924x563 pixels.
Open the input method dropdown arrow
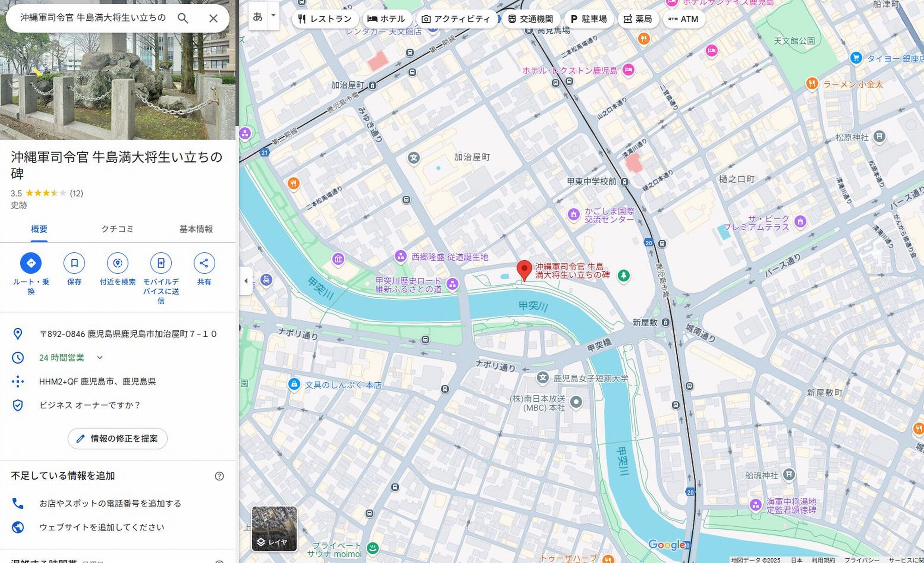pos(274,16)
